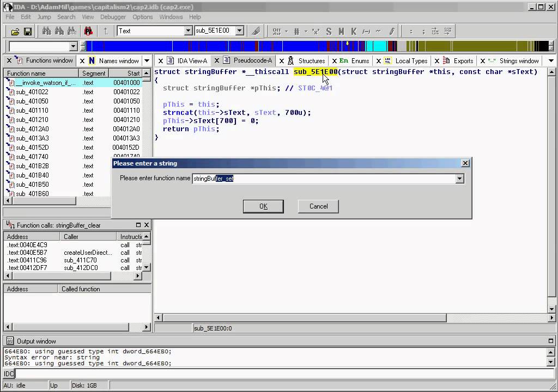Screen dimensions: 558x392
Task: Open the empty combo box dropdown below toolbar
Action: [x=73, y=46]
